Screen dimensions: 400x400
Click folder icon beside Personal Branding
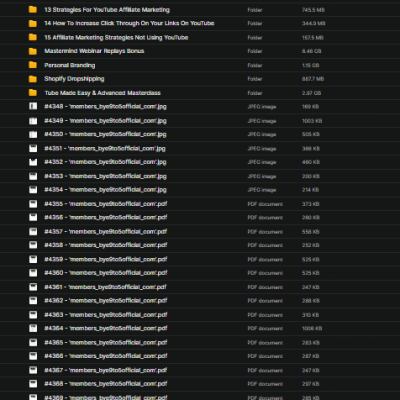33,65
